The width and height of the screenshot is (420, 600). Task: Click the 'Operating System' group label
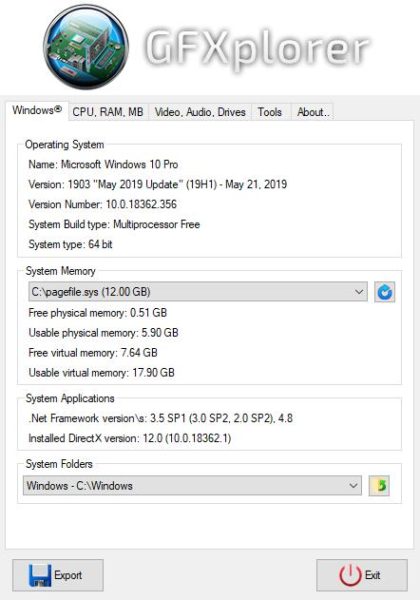pyautogui.click(x=64, y=145)
